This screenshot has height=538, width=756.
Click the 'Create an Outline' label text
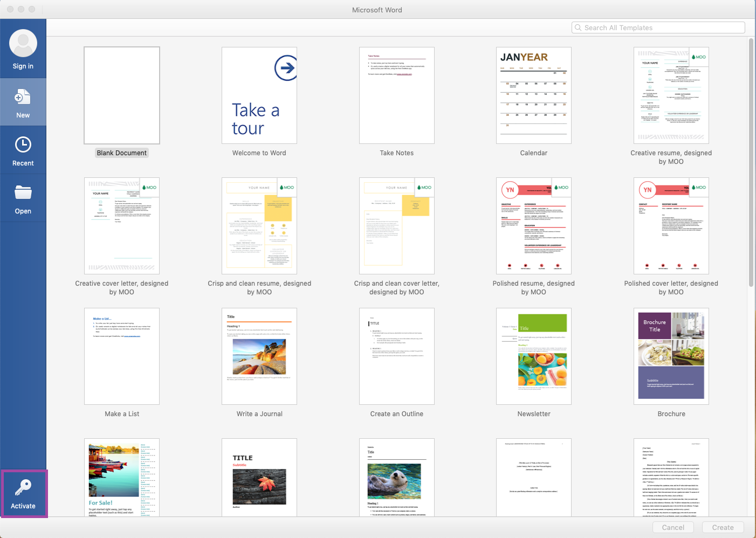pos(397,414)
